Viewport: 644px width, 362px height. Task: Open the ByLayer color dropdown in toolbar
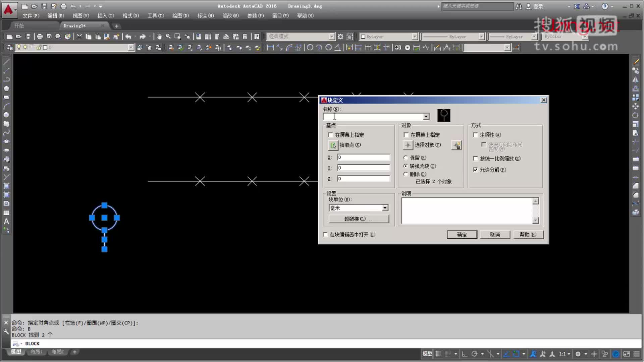415,37
